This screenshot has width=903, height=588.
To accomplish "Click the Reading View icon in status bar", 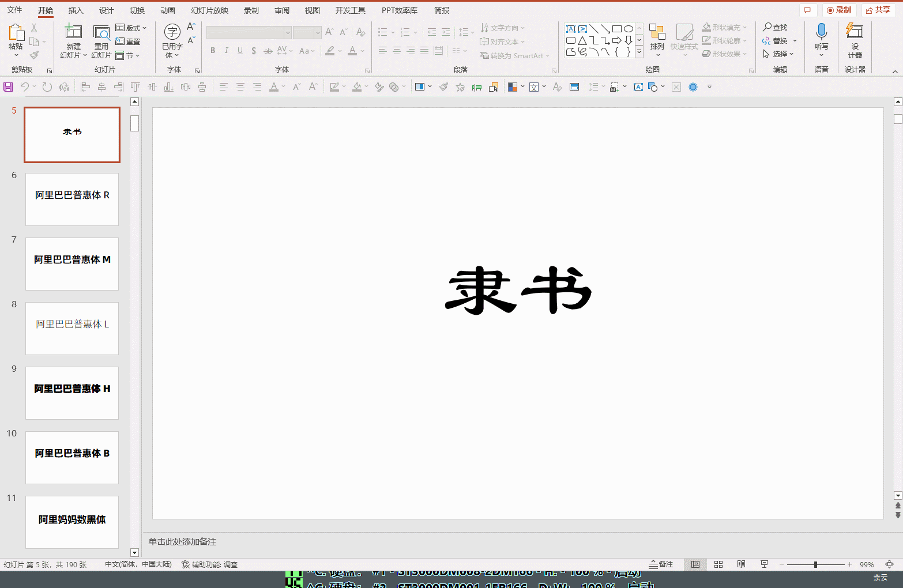I will coord(742,564).
